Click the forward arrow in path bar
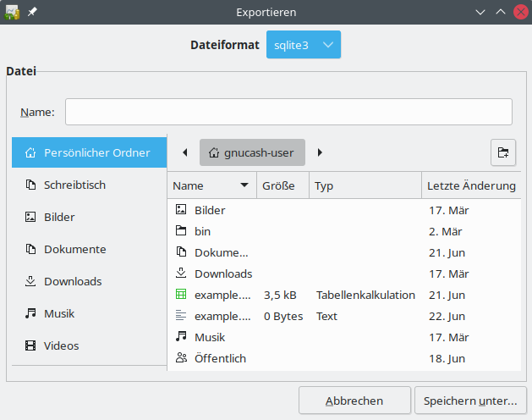This screenshot has width=532, height=420. [x=320, y=152]
